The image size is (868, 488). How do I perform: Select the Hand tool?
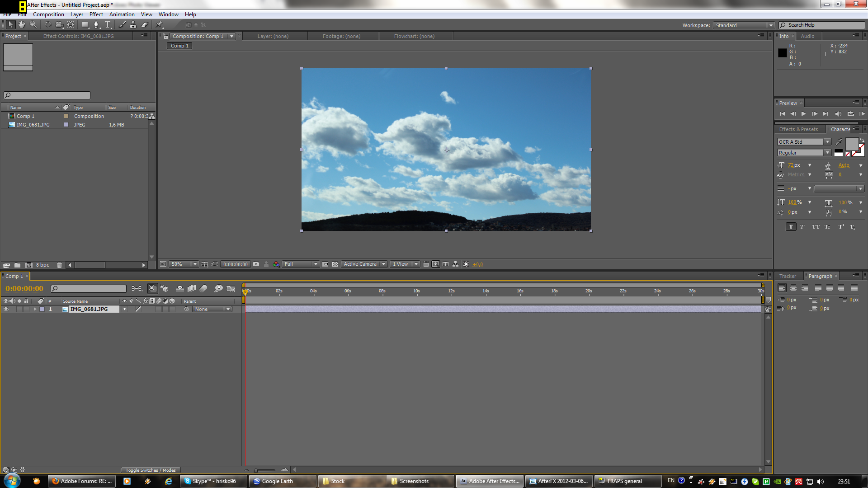point(22,25)
